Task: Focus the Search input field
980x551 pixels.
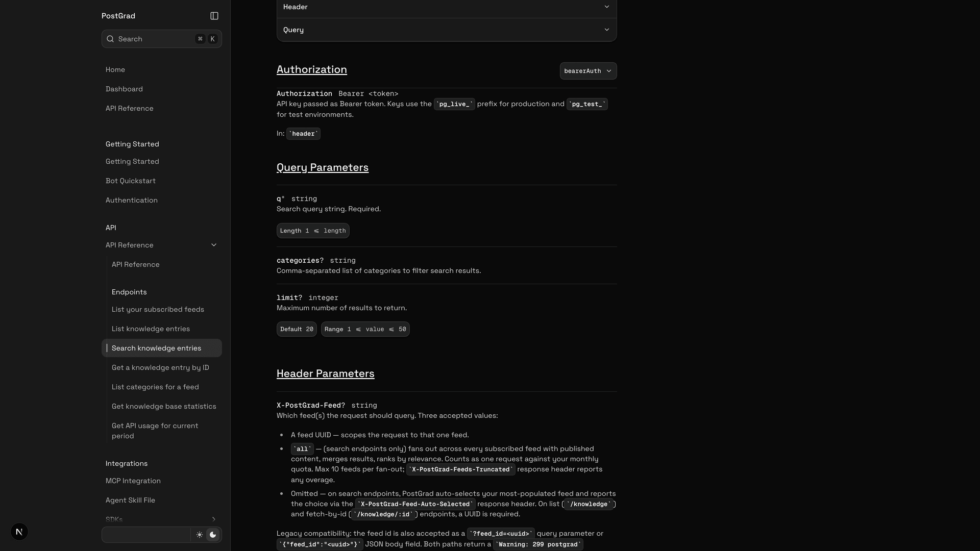Action: (161, 39)
